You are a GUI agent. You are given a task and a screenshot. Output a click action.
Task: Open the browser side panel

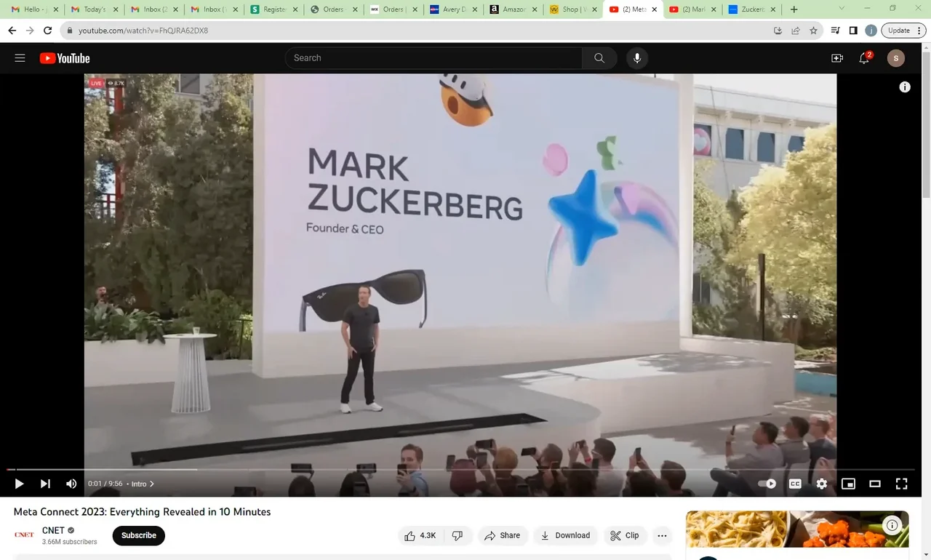pos(853,31)
